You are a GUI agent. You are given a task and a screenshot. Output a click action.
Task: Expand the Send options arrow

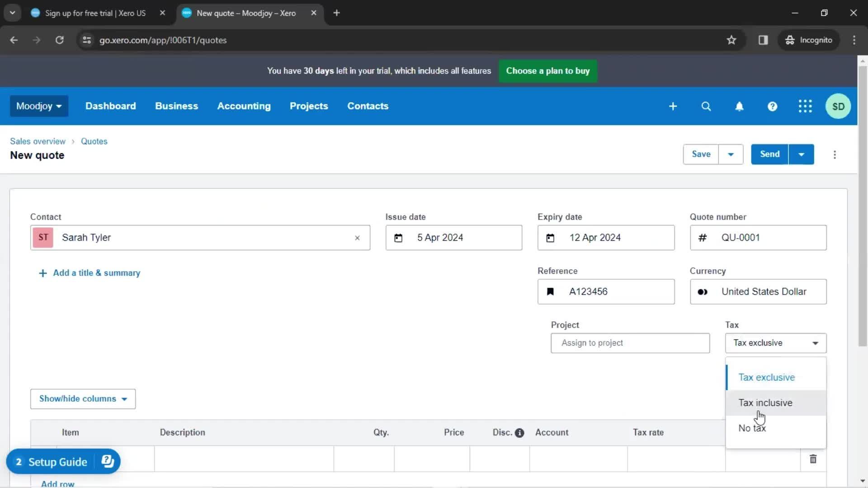[801, 155]
